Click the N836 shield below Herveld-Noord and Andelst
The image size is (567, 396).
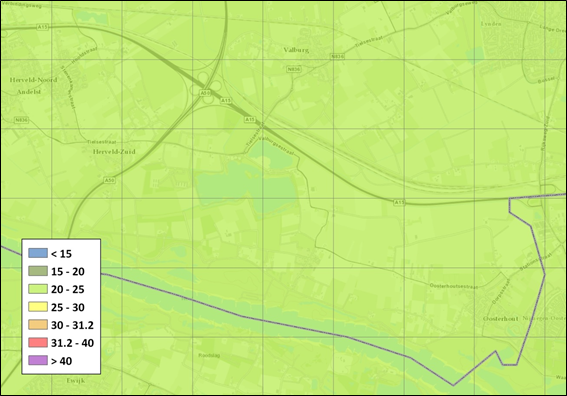point(21,120)
